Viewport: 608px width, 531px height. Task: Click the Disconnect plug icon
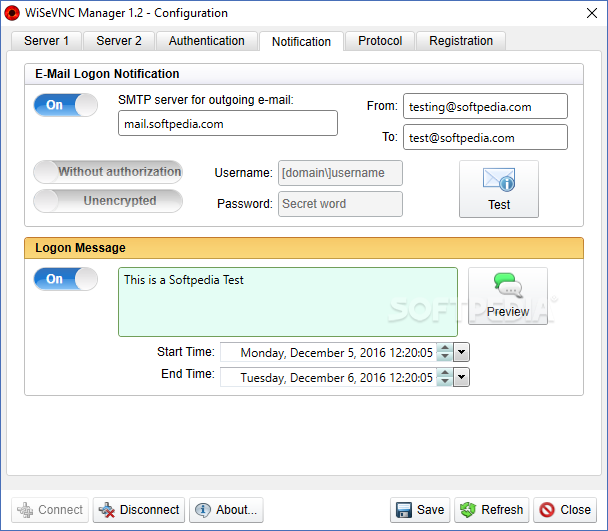click(107, 510)
